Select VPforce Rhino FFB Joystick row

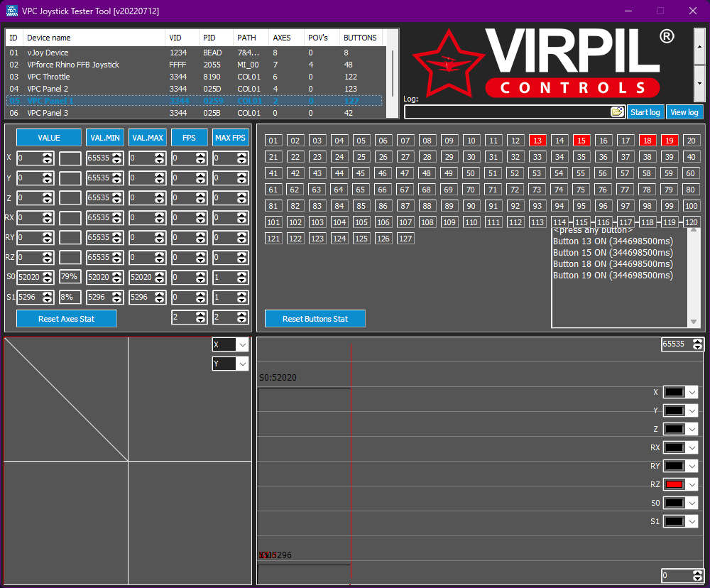pyautogui.click(x=194, y=65)
